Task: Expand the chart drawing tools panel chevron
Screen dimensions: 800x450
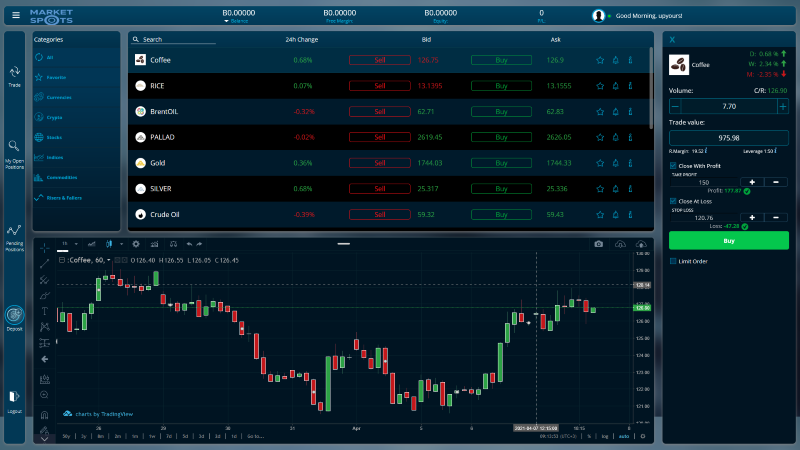Action: [44, 439]
